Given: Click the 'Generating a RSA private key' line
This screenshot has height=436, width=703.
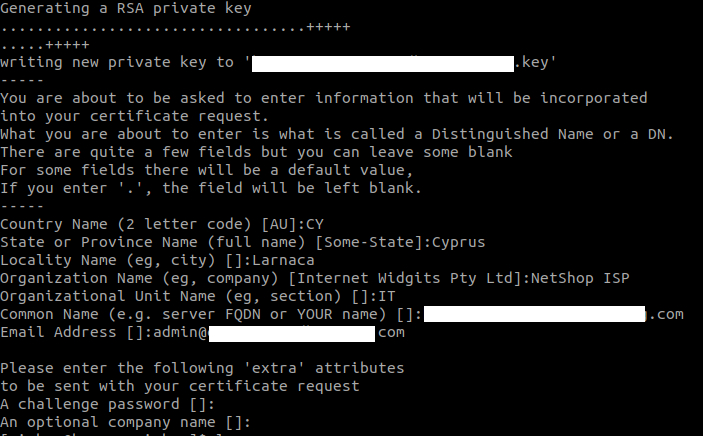Looking at the screenshot, I should click(x=126, y=9).
